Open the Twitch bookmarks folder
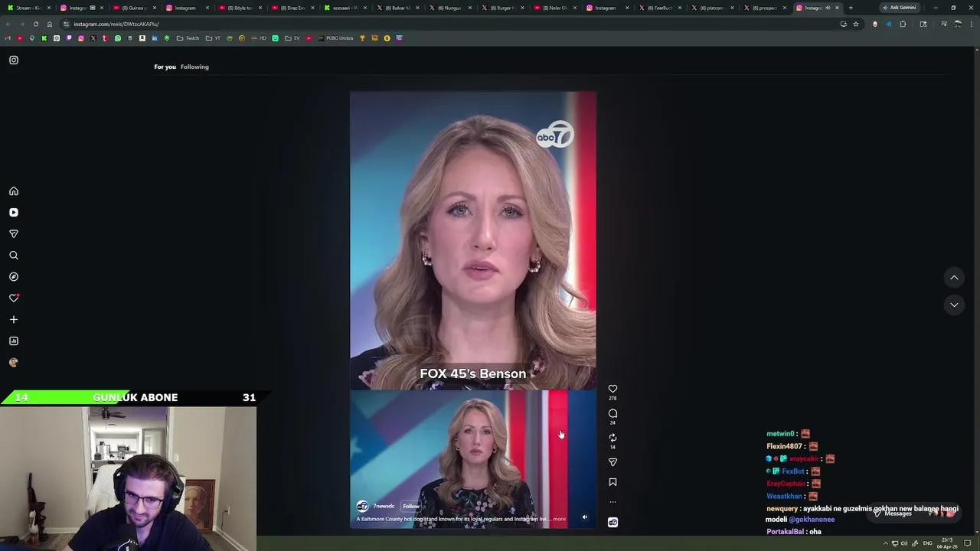 188,38
